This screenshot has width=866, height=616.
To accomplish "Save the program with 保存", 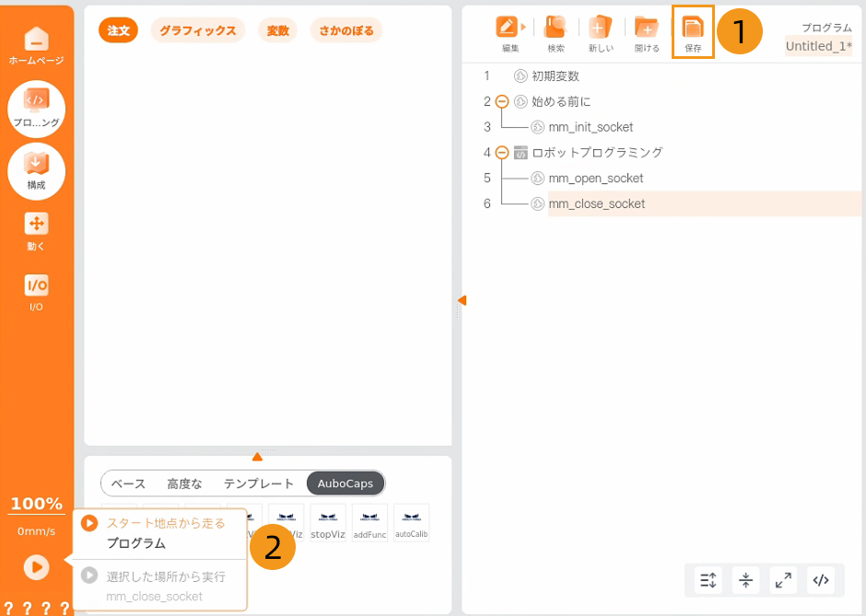I will 693,34.
